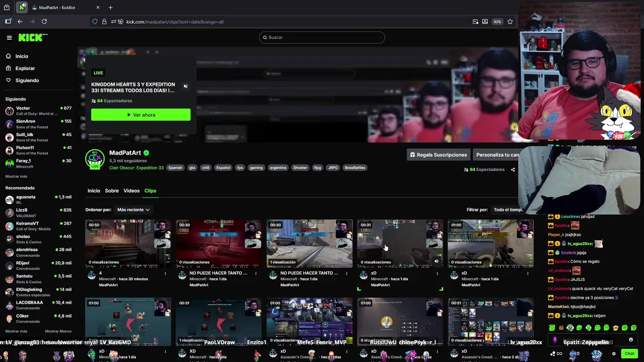The width and height of the screenshot is (644, 362).
Task: Open recommended channel alondrissa
Action: tap(38, 252)
